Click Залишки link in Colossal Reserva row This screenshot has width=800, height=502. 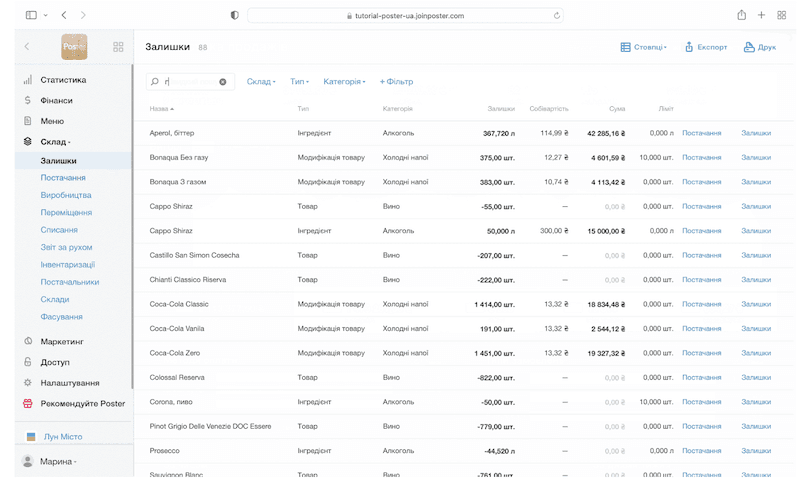point(756,378)
